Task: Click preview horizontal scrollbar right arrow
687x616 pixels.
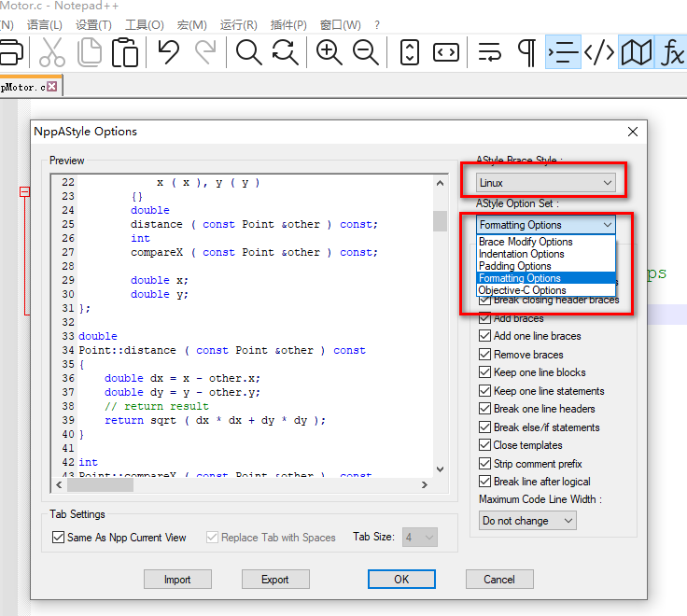Action: click(424, 484)
